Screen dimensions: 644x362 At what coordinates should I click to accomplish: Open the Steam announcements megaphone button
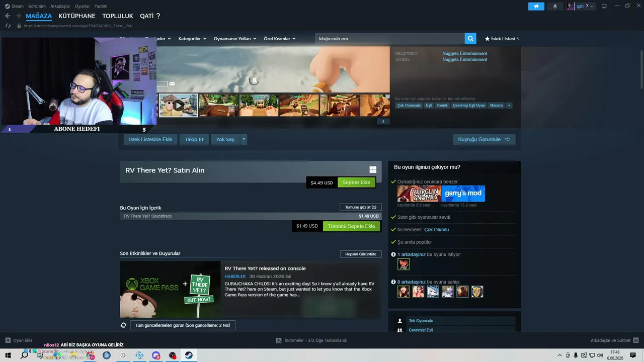click(536, 6)
